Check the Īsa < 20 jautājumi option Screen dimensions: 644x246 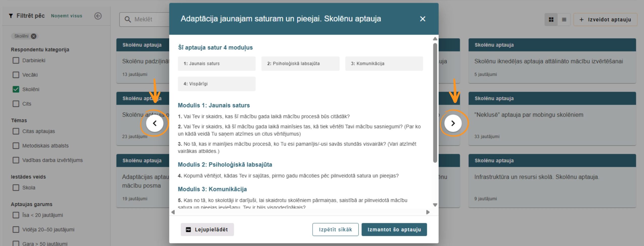tap(16, 215)
